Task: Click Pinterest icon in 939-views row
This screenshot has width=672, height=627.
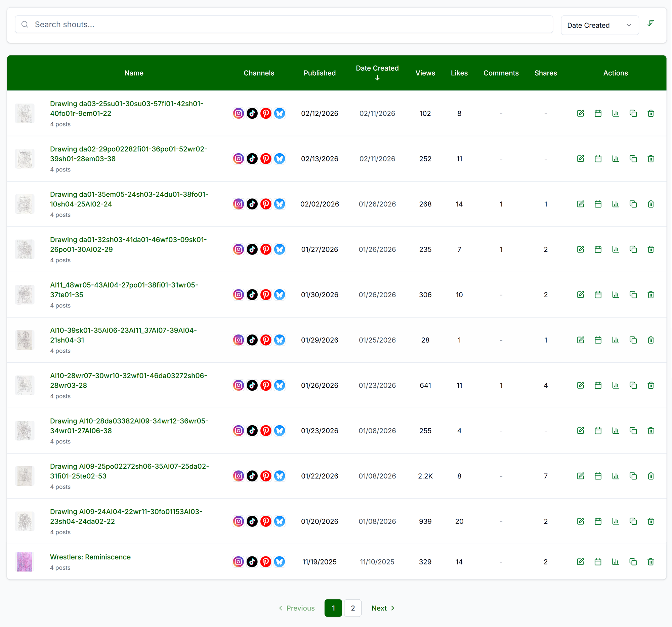Action: tap(266, 521)
